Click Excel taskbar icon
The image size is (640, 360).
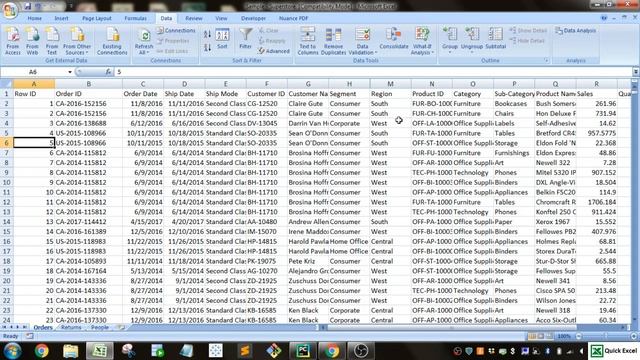99,351
